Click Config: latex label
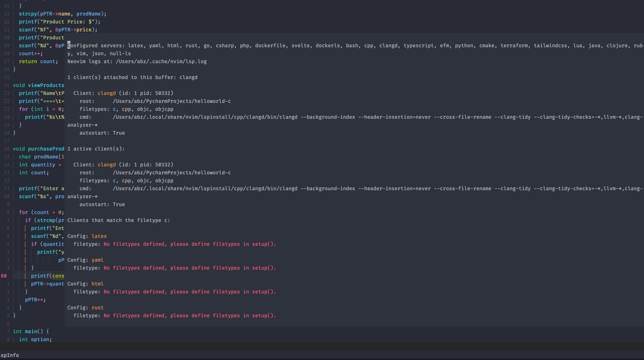 tap(87, 236)
